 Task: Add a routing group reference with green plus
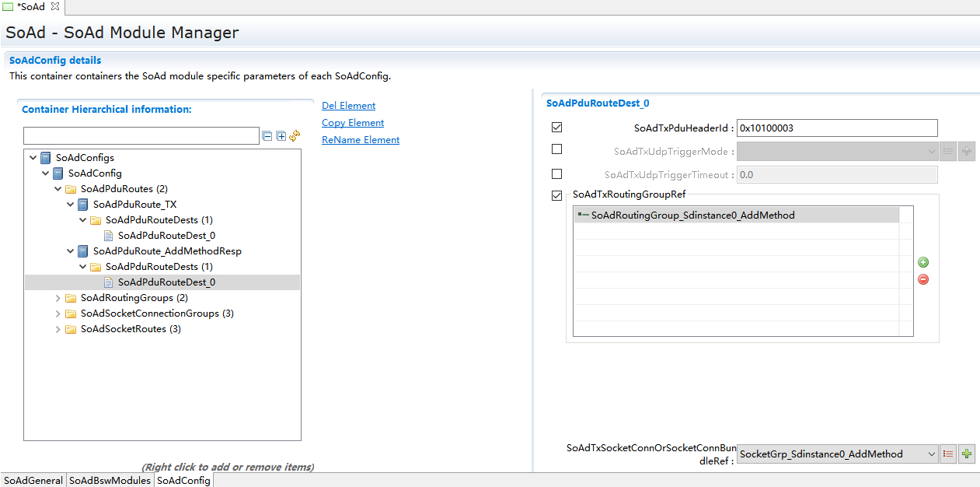pos(923,263)
